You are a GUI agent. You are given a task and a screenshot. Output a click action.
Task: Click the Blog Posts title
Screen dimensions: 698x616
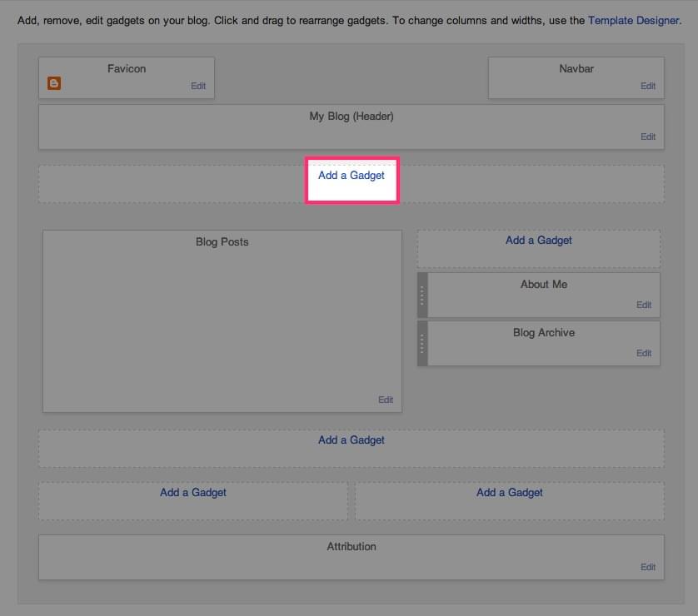point(222,242)
